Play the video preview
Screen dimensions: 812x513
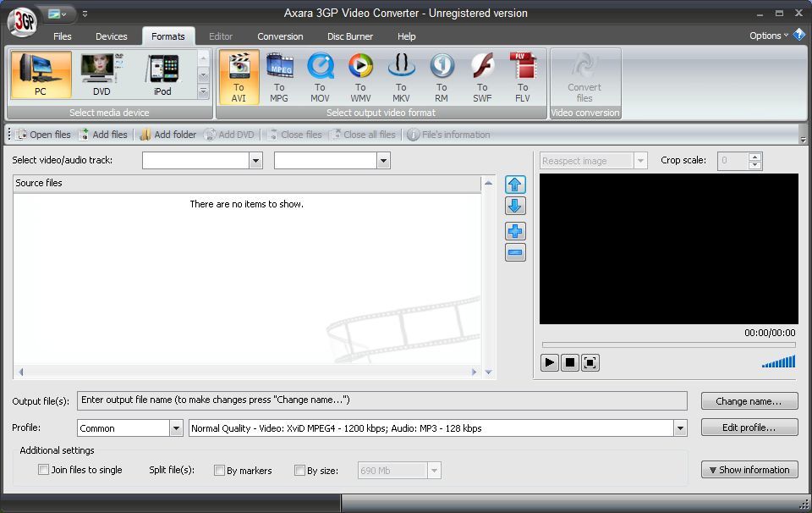[x=550, y=362]
